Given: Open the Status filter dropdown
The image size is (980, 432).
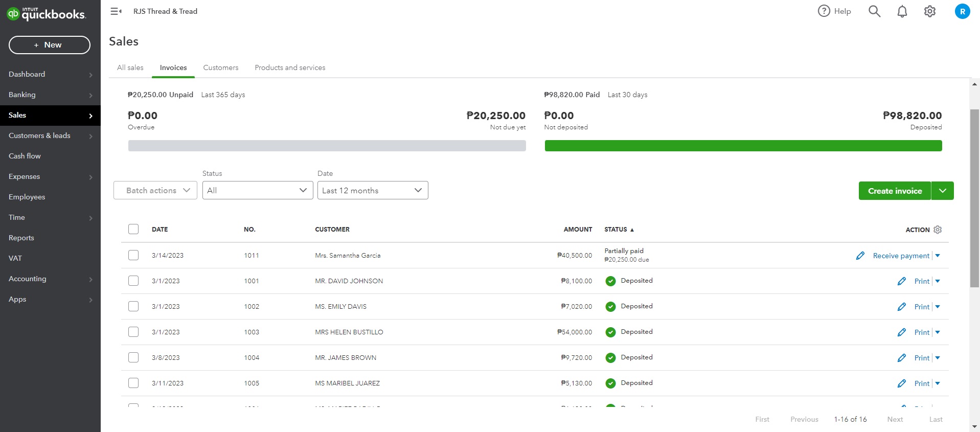Looking at the screenshot, I should click(x=258, y=190).
